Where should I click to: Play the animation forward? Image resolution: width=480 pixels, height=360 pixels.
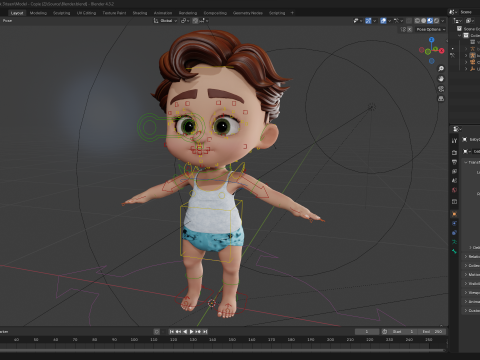click(191, 331)
